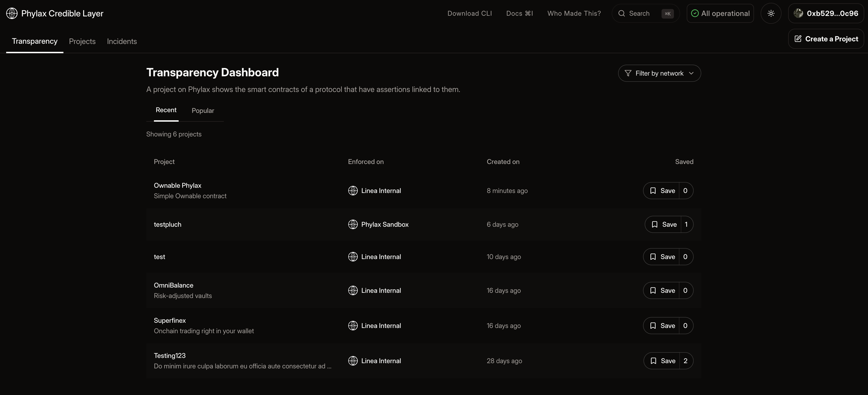
Task: Toggle the light/dark theme sun icon
Action: 771,14
